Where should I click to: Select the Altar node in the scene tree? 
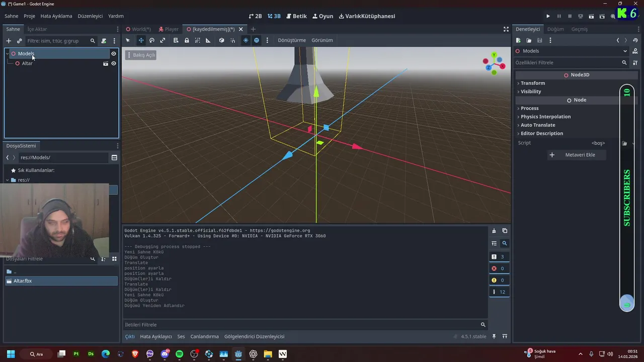click(27, 63)
